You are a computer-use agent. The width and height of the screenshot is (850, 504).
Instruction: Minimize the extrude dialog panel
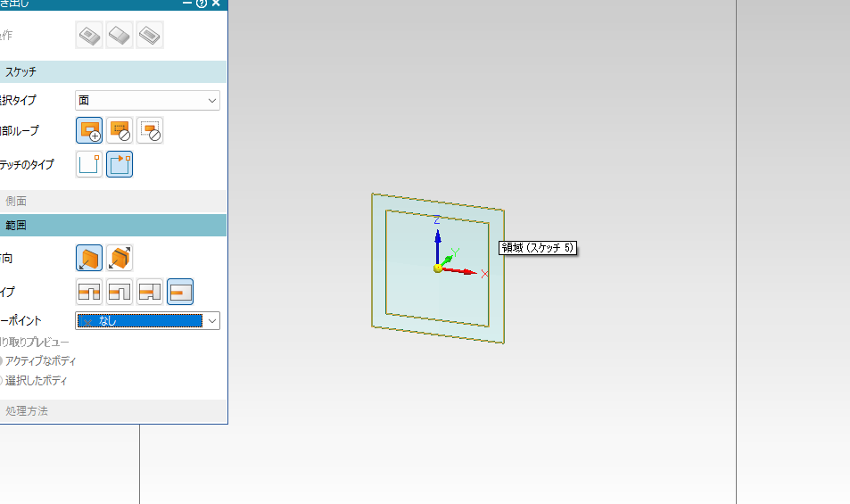(187, 4)
